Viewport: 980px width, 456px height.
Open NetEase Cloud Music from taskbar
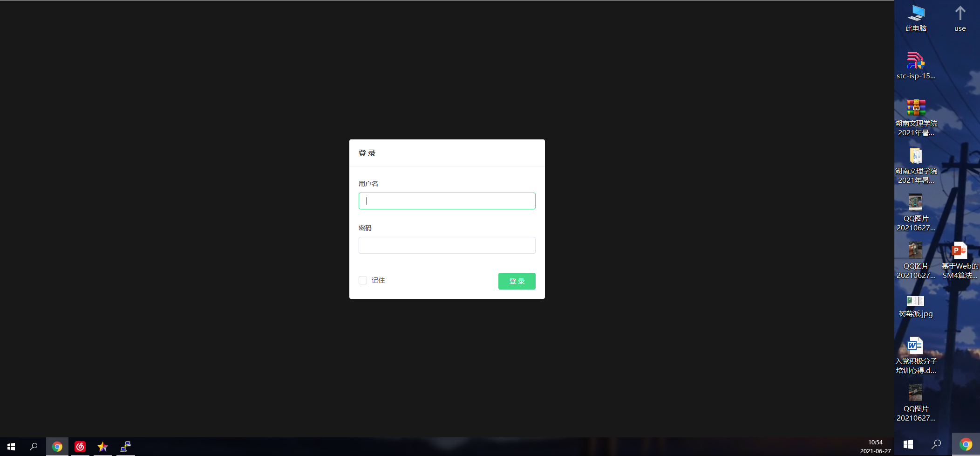point(80,447)
